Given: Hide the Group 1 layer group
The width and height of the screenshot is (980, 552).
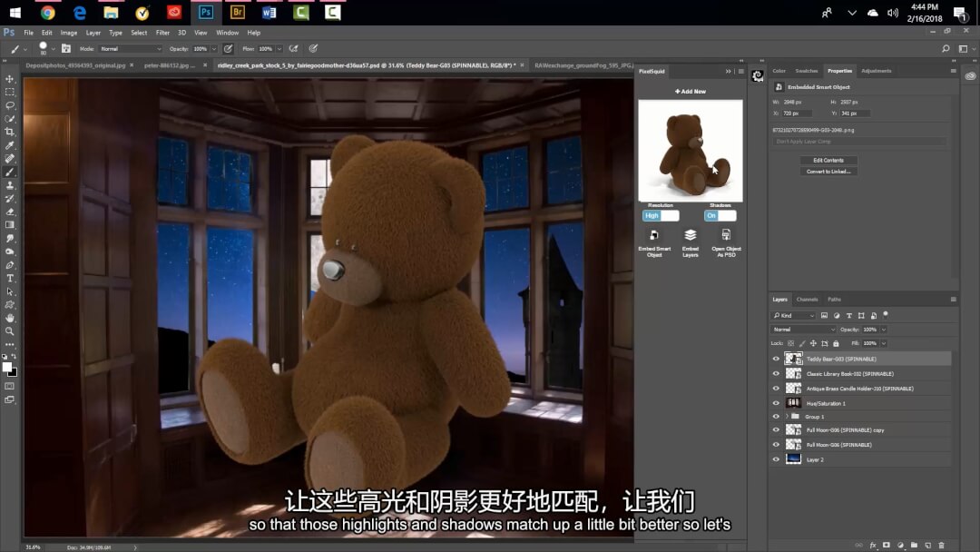Looking at the screenshot, I should (x=776, y=417).
